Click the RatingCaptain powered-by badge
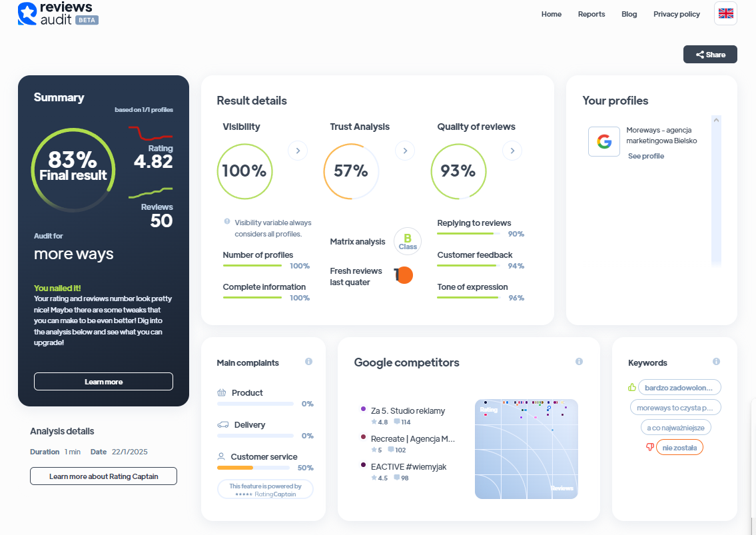756x535 pixels. pyautogui.click(x=265, y=489)
